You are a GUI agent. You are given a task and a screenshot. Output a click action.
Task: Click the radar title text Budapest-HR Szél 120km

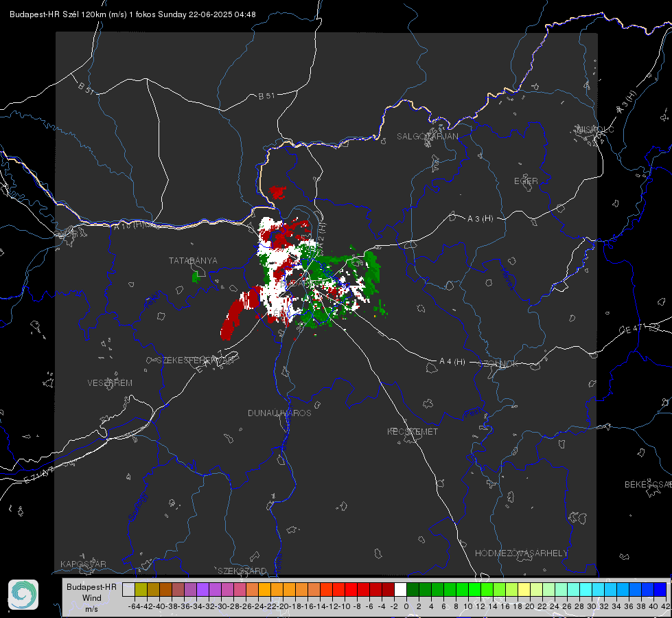point(58,14)
